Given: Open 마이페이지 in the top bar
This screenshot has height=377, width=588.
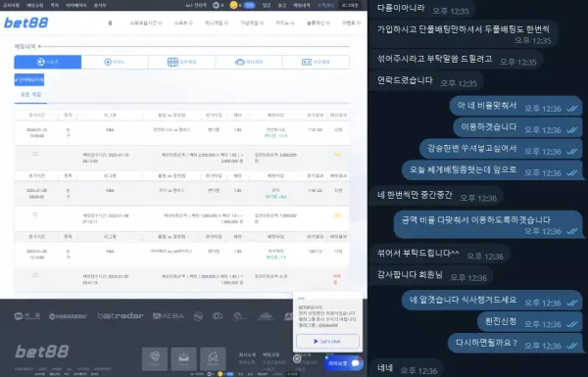Looking at the screenshot, I should 76,5.
